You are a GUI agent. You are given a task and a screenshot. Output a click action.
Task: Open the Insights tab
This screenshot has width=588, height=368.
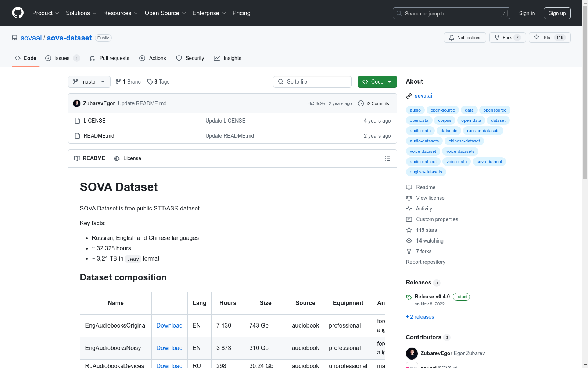pyautogui.click(x=227, y=58)
